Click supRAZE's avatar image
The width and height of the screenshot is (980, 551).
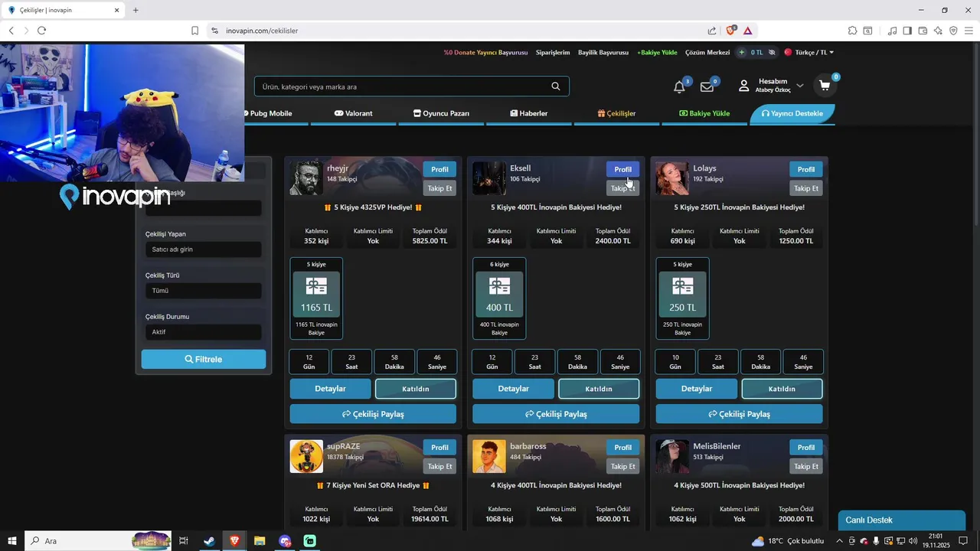pyautogui.click(x=306, y=456)
